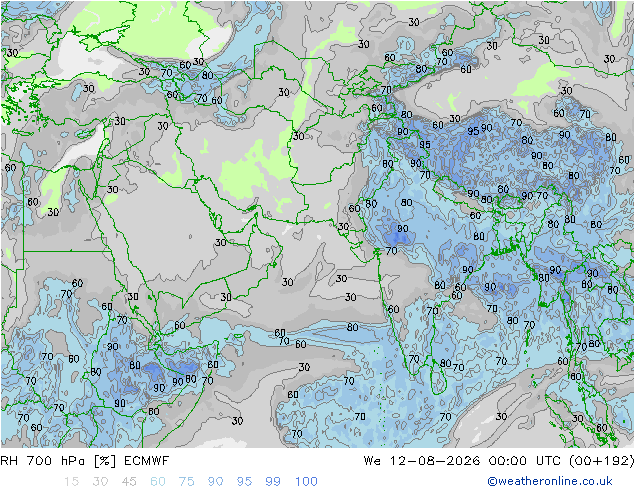Screen dimensions: 634x490
Task: Click the 00:00 UTC time label
Action: pyautogui.click(x=524, y=461)
